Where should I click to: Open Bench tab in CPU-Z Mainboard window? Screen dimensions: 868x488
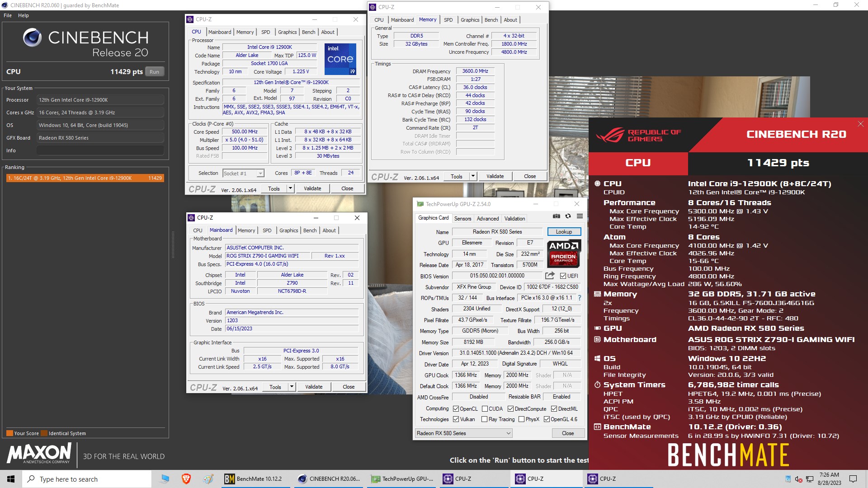tap(310, 230)
